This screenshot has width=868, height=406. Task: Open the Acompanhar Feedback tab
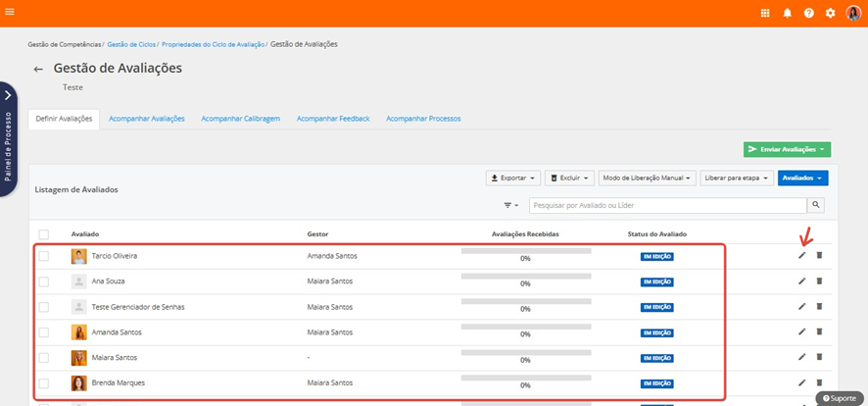pos(333,119)
